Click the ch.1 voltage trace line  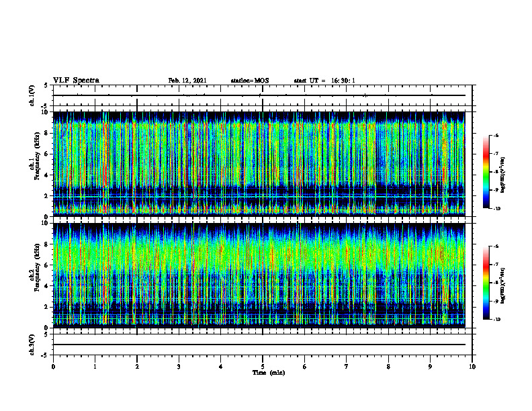[259, 95]
